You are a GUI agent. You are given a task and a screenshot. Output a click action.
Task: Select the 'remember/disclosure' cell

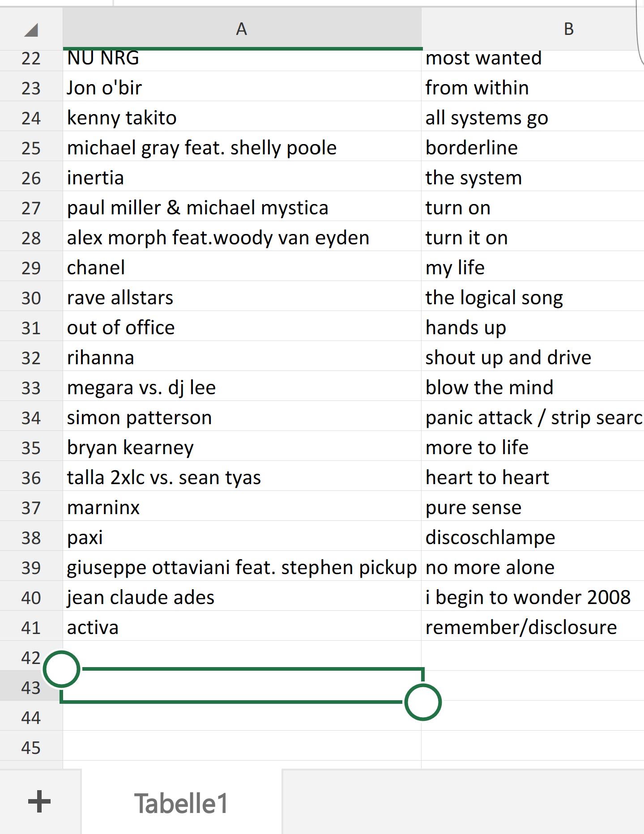tap(533, 628)
